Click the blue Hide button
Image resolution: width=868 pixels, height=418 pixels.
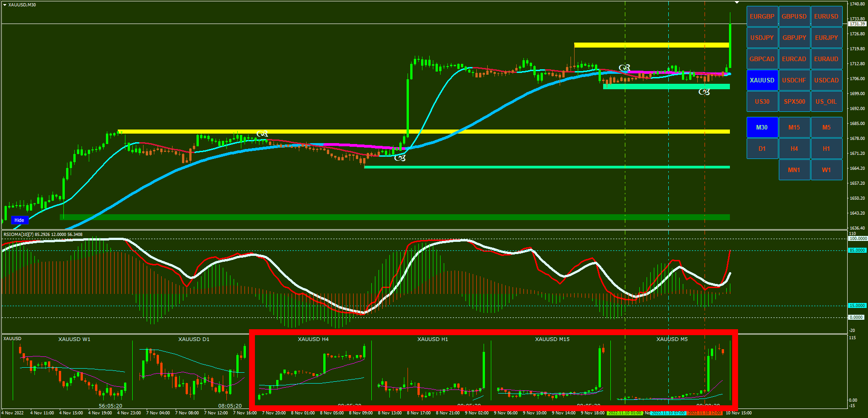coord(19,220)
